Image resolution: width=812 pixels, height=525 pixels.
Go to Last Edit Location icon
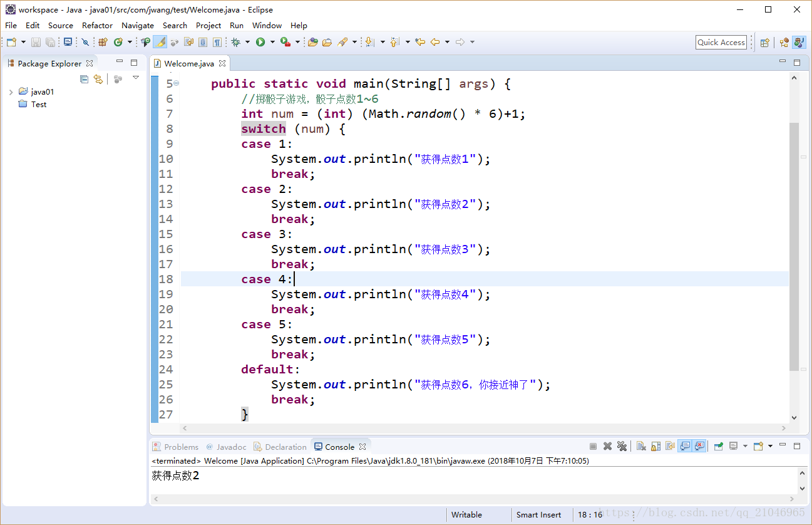(x=419, y=42)
